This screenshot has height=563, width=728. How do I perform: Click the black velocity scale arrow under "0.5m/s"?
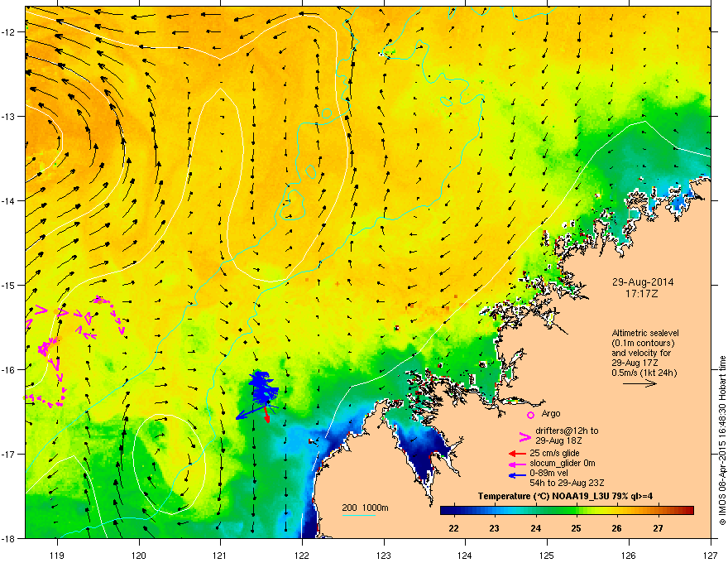point(639,383)
